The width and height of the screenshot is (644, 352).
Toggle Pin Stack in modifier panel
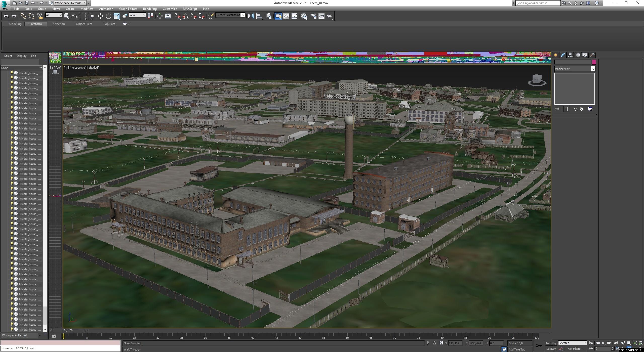[557, 109]
